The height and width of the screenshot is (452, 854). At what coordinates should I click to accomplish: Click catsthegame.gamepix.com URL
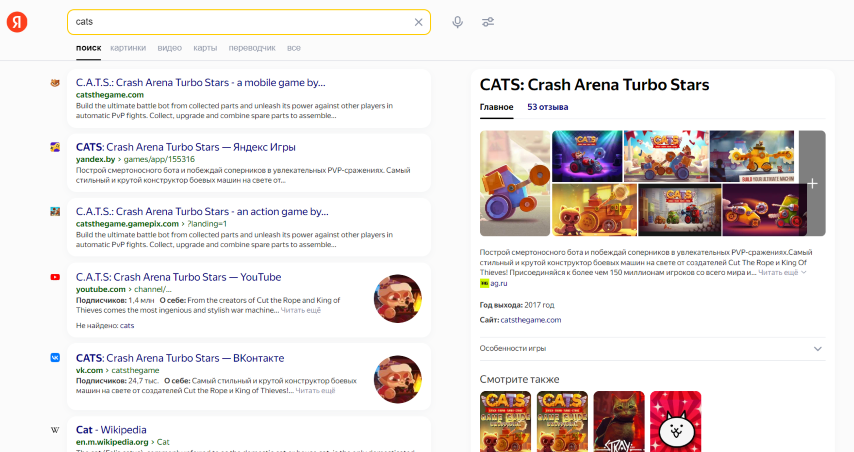[x=127, y=224]
